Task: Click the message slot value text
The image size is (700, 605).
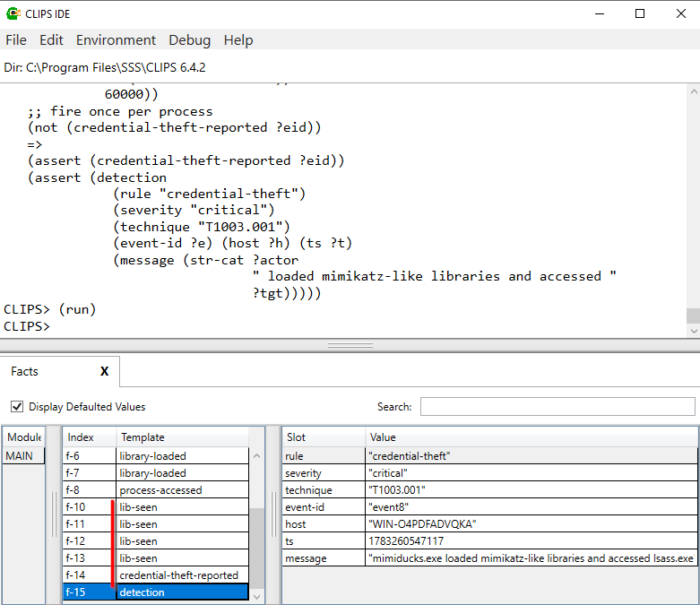Action: 531,557
